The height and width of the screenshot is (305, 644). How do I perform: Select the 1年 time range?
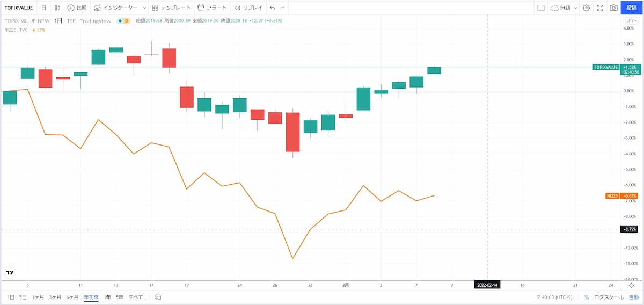tap(107, 297)
